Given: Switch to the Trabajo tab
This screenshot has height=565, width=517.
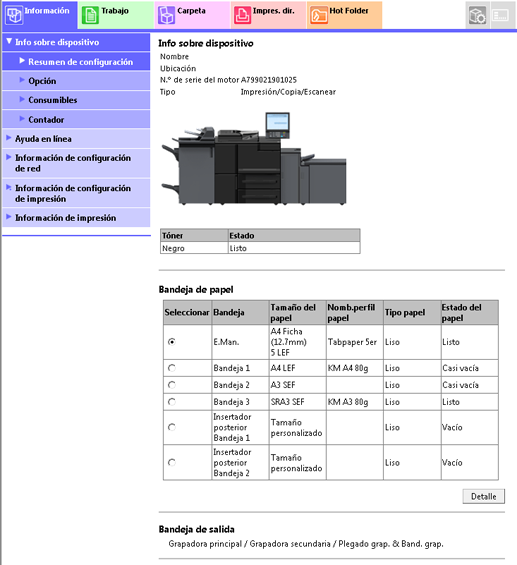Looking at the screenshot, I should pos(116,15).
